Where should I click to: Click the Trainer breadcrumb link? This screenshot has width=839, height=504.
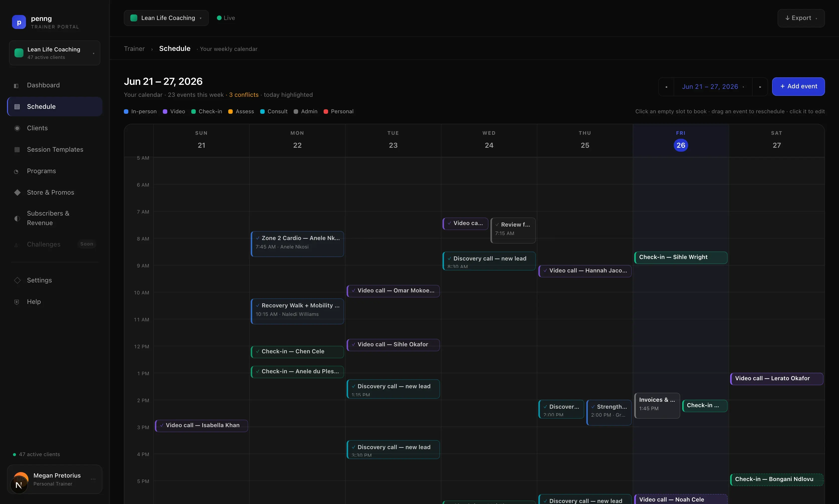coord(134,49)
